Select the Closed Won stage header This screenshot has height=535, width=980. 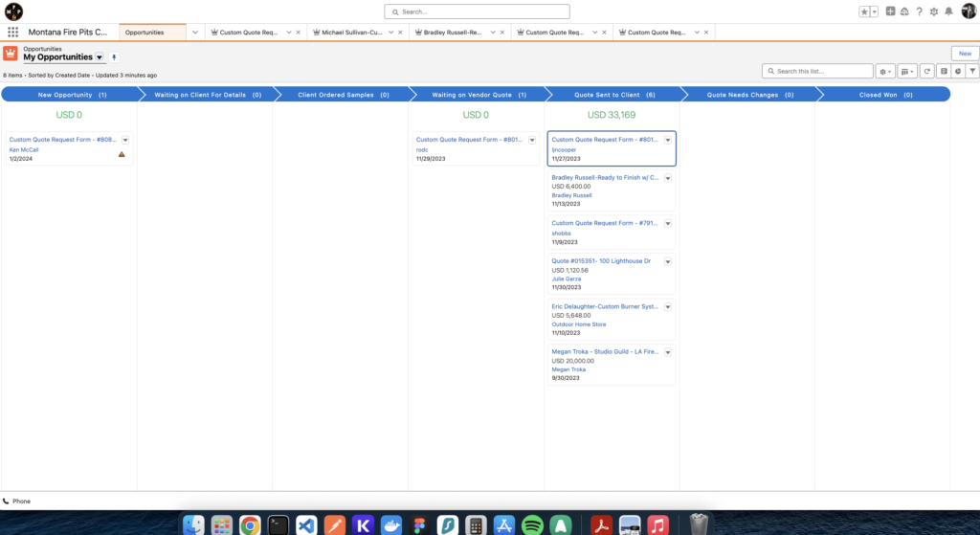pyautogui.click(x=885, y=95)
